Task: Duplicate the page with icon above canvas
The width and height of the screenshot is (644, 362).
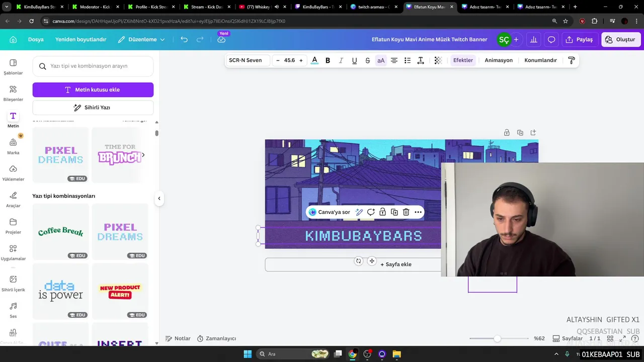Action: click(520, 133)
